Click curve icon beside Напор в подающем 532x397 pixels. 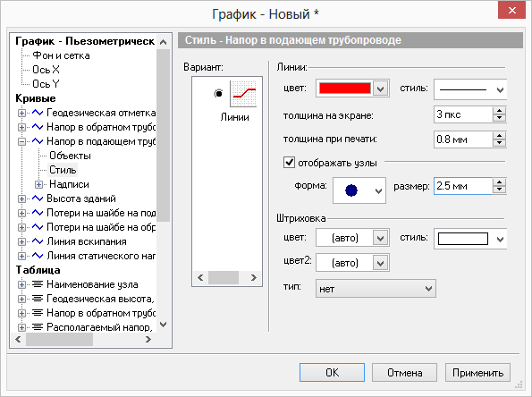pyautogui.click(x=38, y=140)
